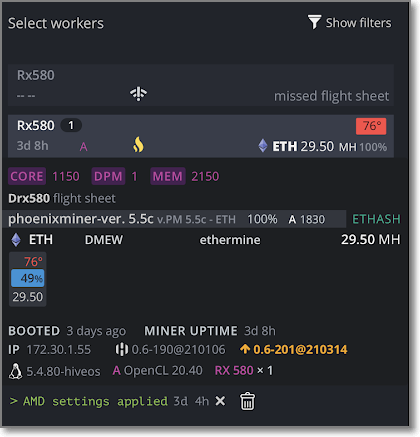
Task: Click the ETHASH algorithm label
Action: tap(376, 219)
